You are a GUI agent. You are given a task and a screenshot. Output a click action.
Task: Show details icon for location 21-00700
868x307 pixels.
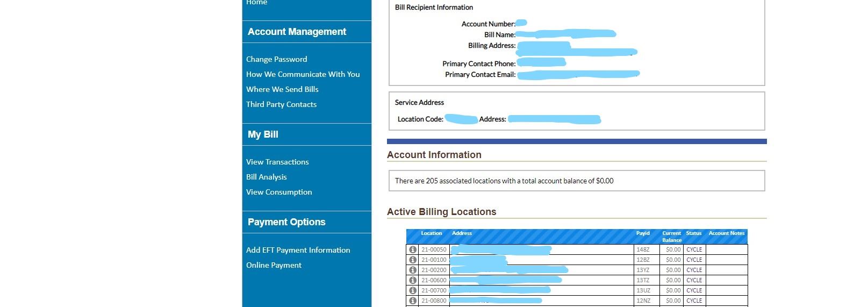(413, 290)
